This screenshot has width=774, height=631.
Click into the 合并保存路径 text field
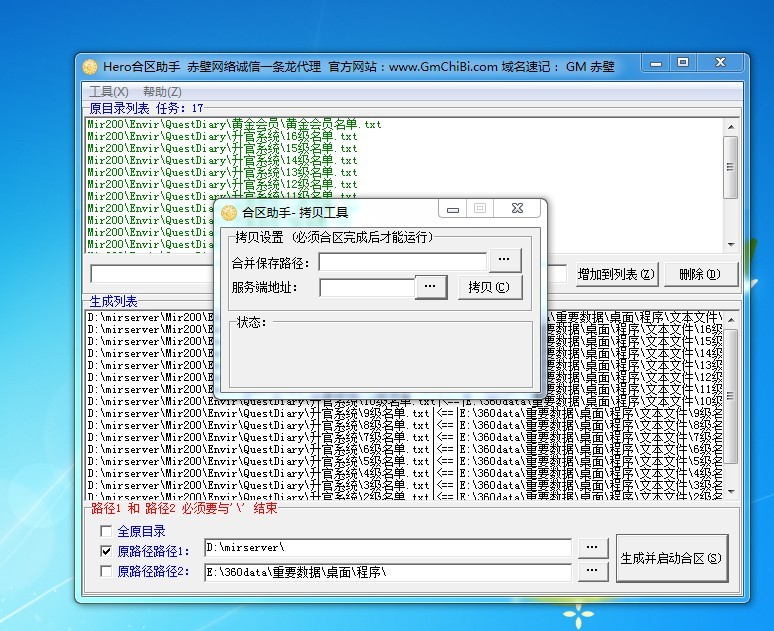(x=402, y=262)
